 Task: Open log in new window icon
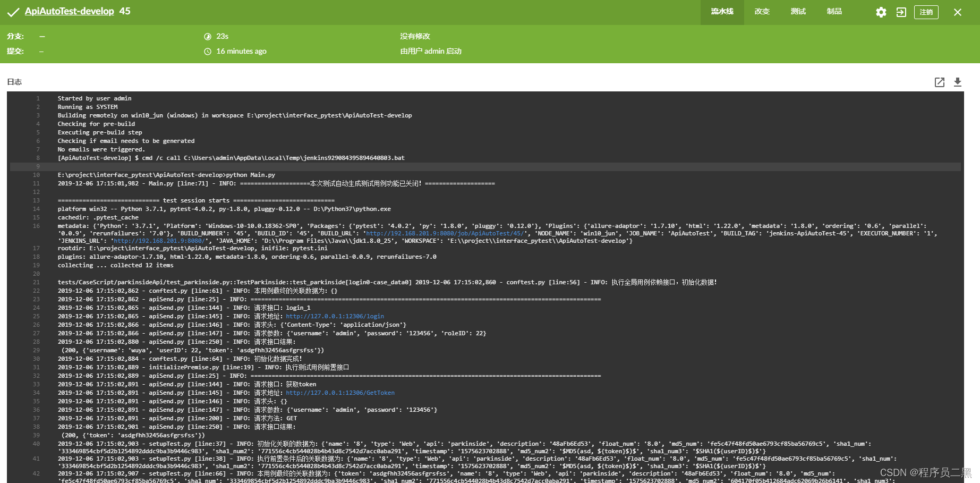940,82
